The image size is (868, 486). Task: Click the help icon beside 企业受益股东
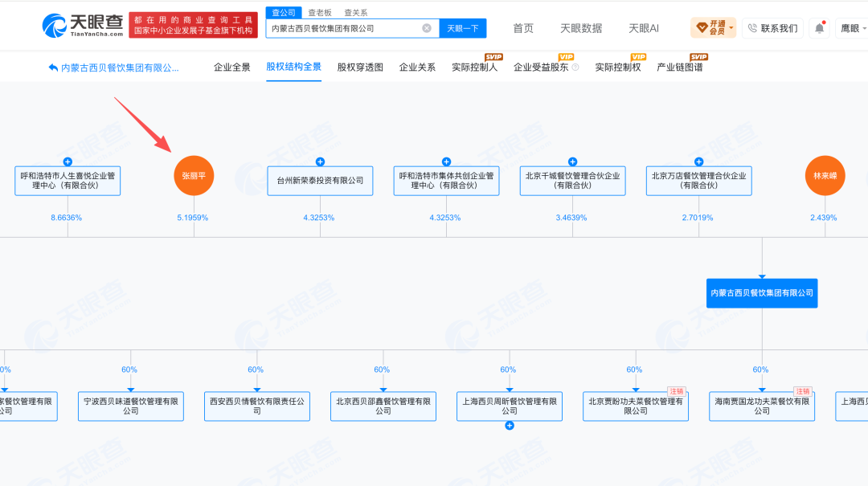point(575,67)
